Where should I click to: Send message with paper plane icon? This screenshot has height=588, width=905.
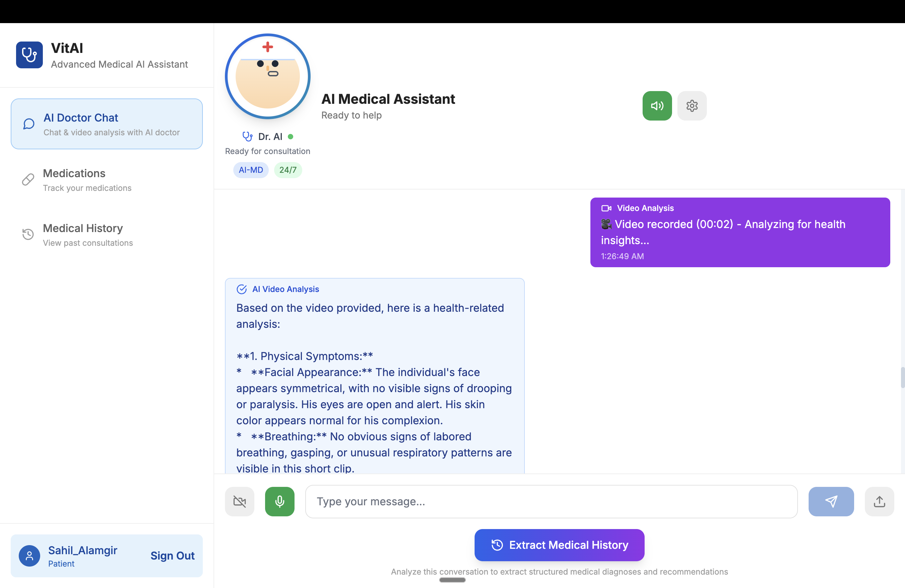tap(831, 501)
